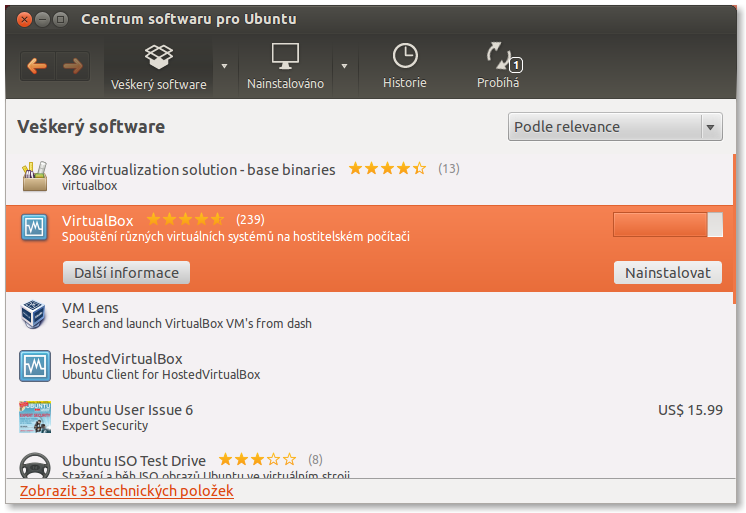Select X86 virtualization solution - base binaries row
The image size is (746, 513).
click(369, 179)
